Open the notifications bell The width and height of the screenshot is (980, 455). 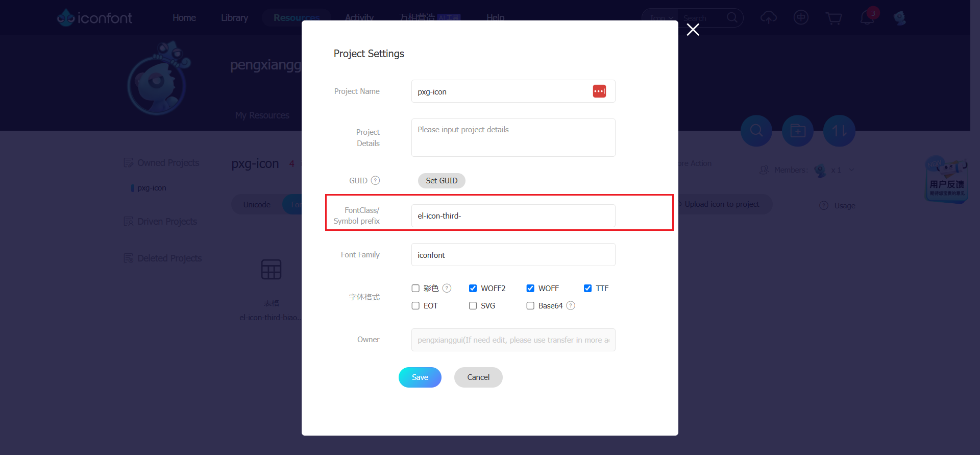[867, 18]
